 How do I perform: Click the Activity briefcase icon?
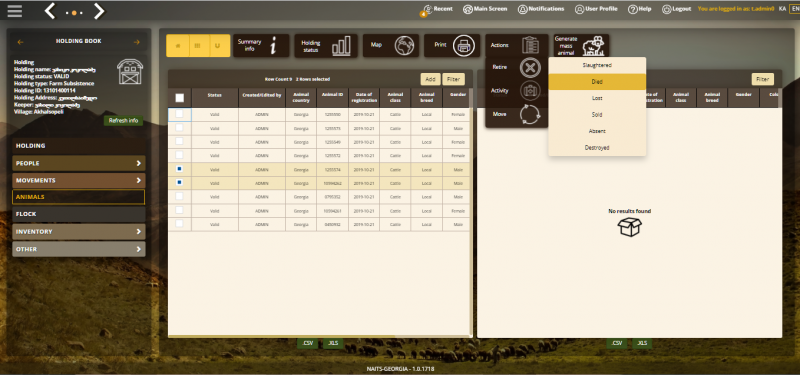(530, 91)
